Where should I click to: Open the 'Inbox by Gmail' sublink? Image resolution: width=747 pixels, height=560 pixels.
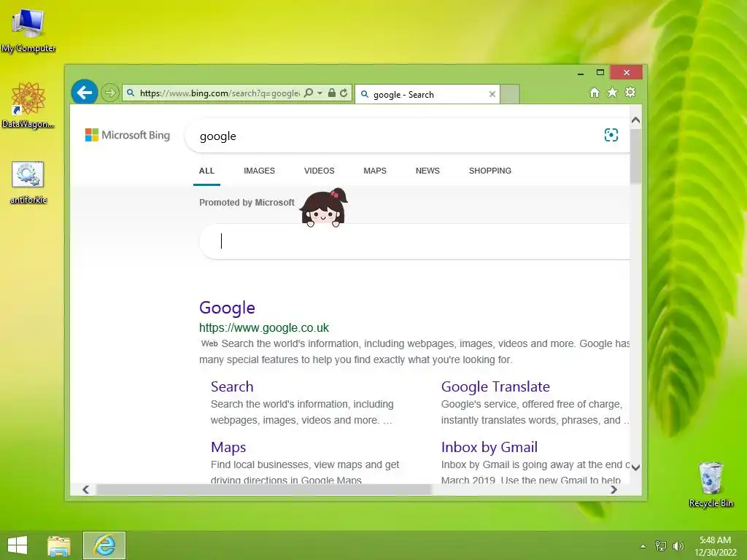pyautogui.click(x=489, y=447)
